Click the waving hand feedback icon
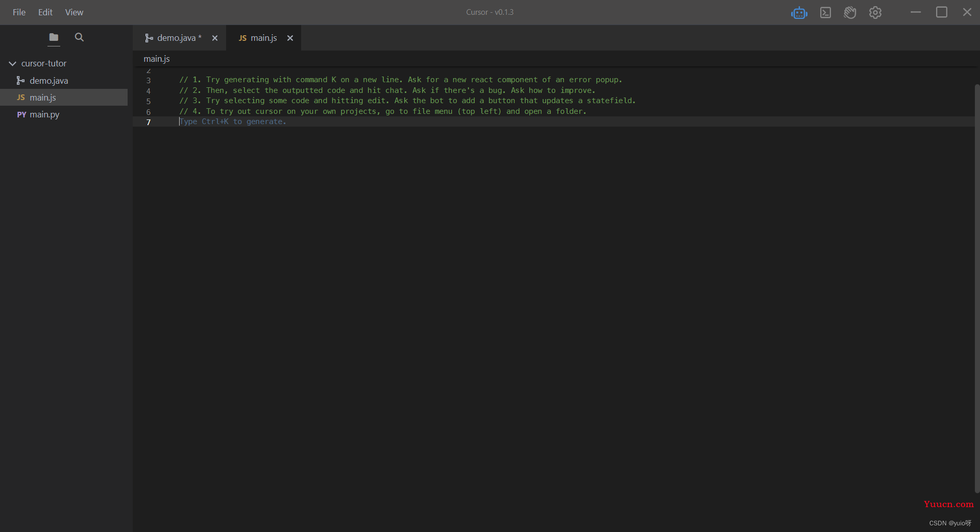This screenshot has height=532, width=980. [x=850, y=13]
